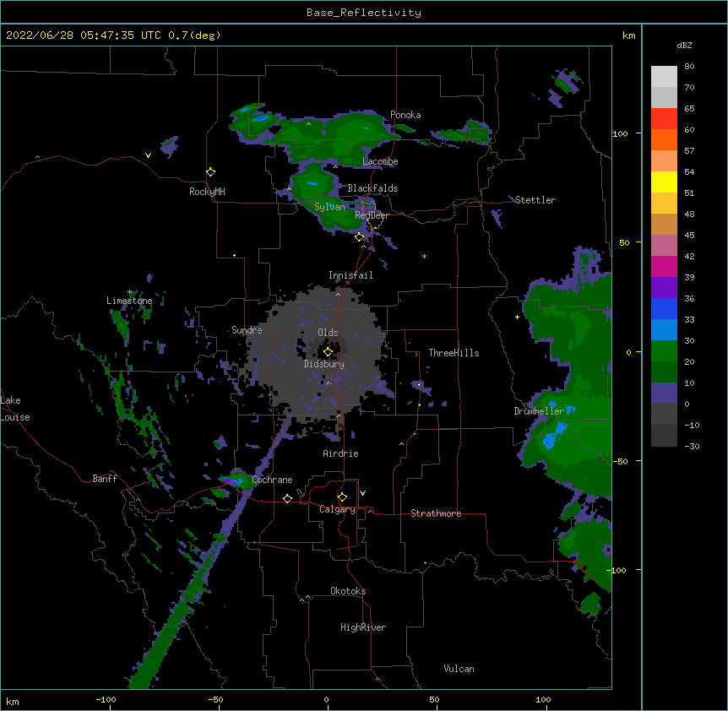Click the Airdrie city label
The height and width of the screenshot is (711, 728).
coord(341,453)
